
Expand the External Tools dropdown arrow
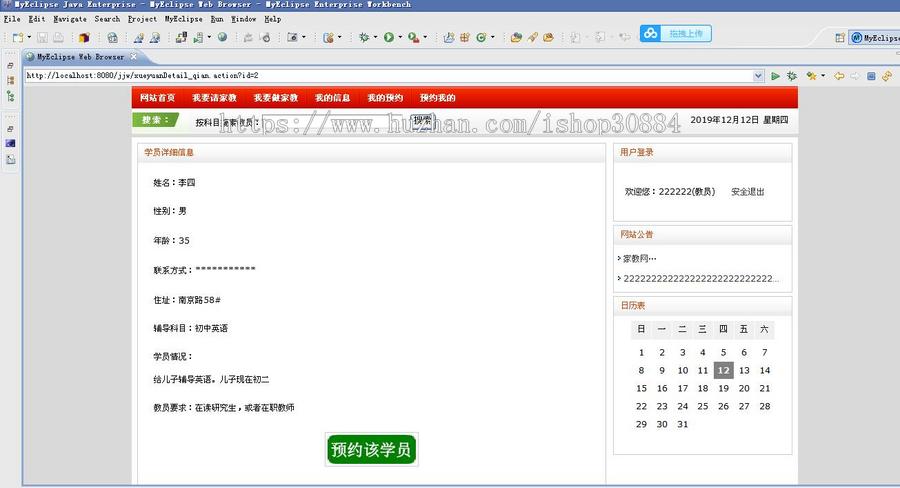tap(425, 37)
